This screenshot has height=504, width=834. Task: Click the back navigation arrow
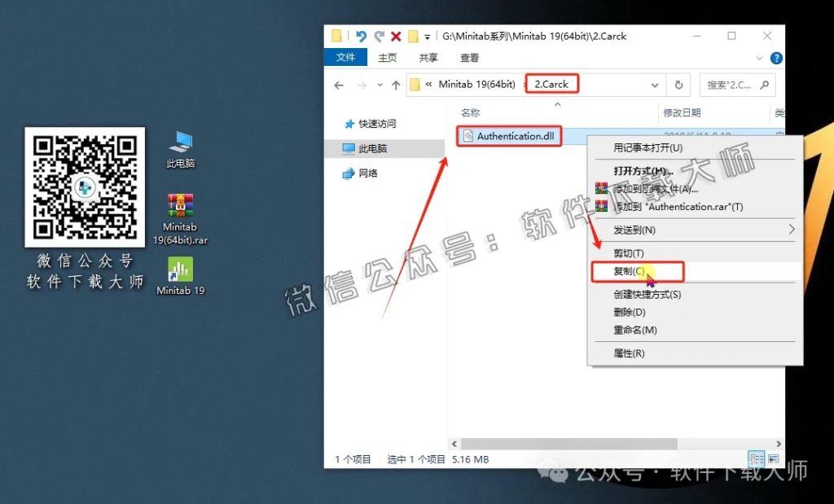point(339,84)
